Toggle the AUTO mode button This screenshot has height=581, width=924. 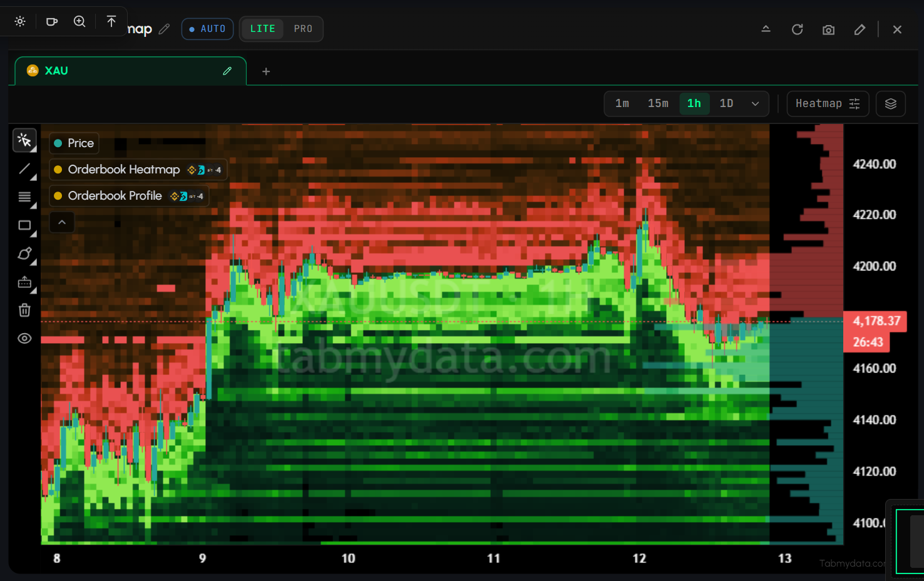coord(207,29)
